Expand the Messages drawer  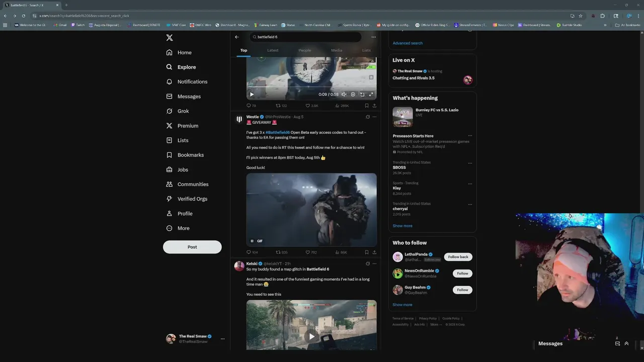tap(626, 343)
